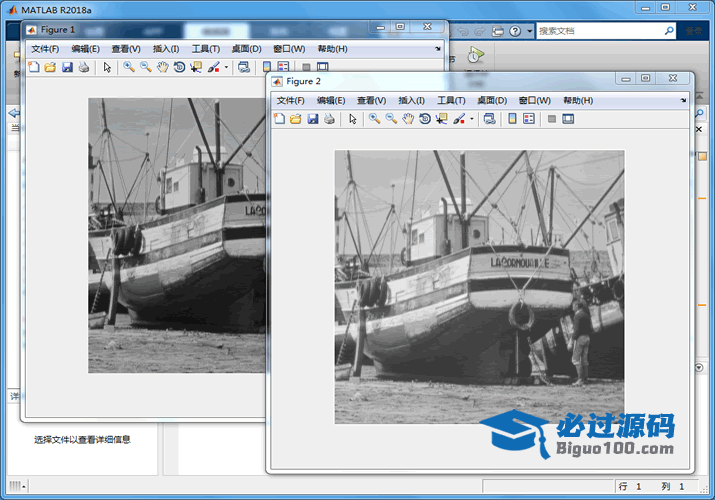Open file via folder icon in Figure 1
Viewport: 715px width, 500px height.
49,67
